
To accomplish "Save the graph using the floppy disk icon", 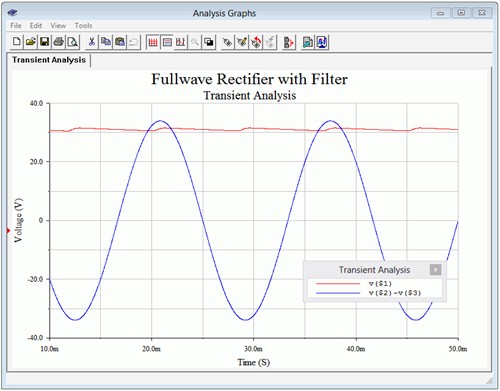I will pos(44,42).
